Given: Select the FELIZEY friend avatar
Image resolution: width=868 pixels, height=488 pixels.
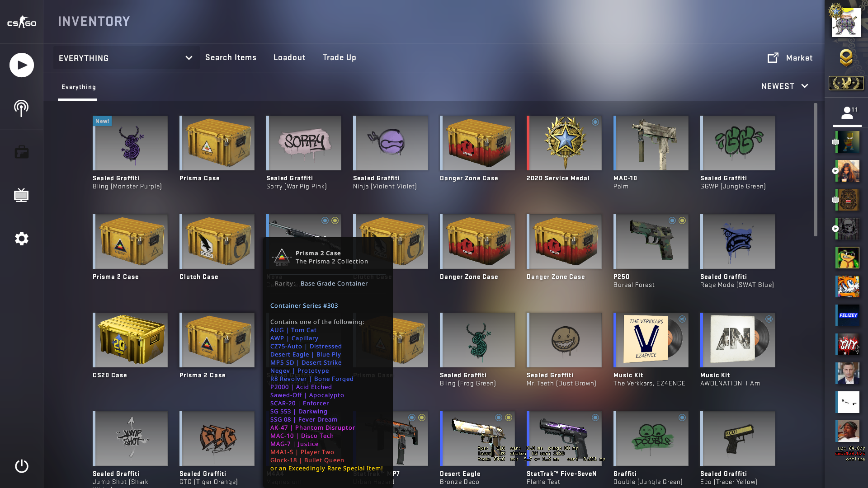Looking at the screenshot, I should pos(847,315).
